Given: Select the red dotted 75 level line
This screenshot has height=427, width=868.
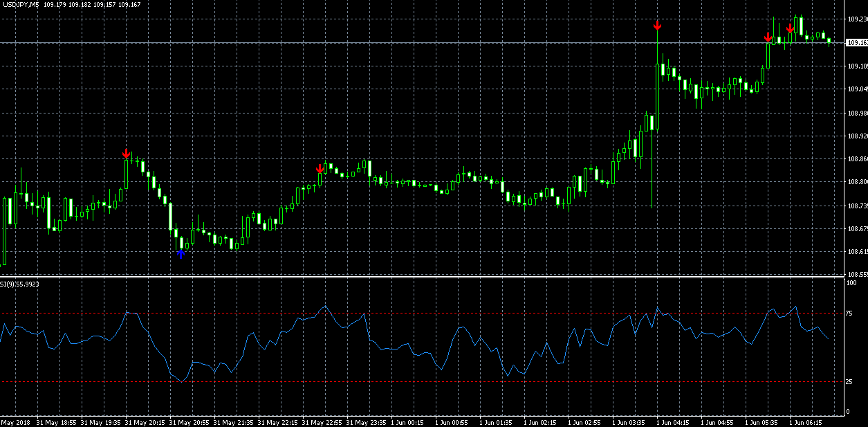Looking at the screenshot, I should point(422,314).
